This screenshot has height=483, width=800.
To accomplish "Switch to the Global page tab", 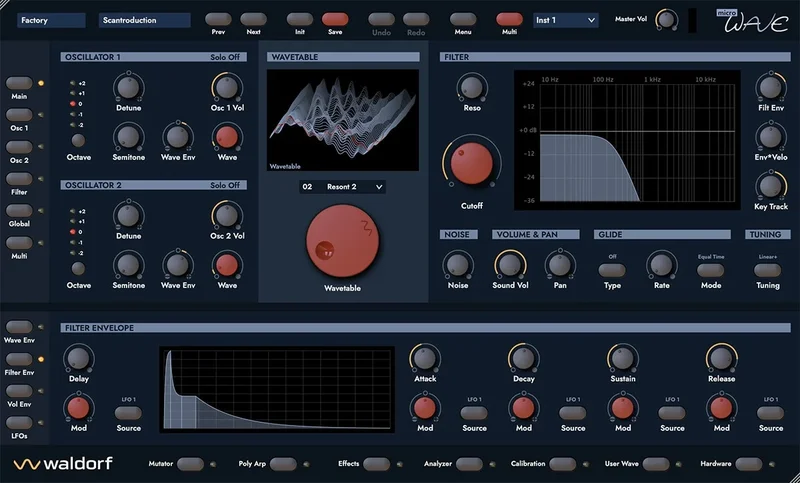I will coord(19,211).
